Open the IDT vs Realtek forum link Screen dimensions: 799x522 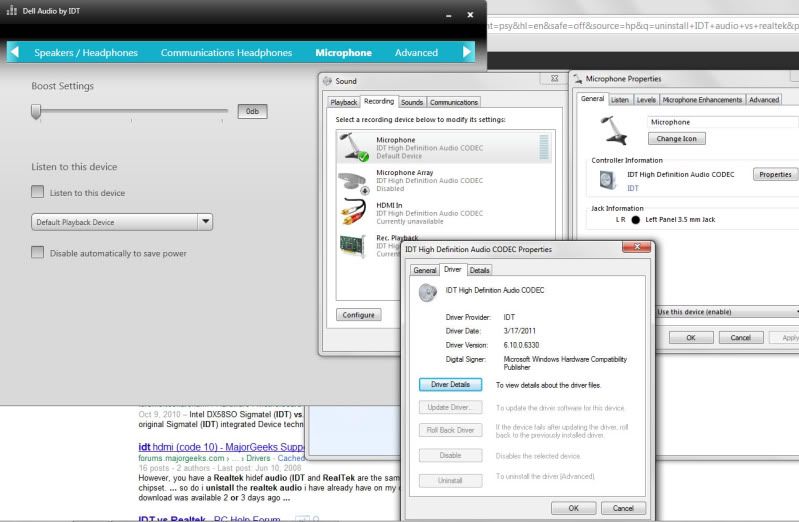coord(209,518)
